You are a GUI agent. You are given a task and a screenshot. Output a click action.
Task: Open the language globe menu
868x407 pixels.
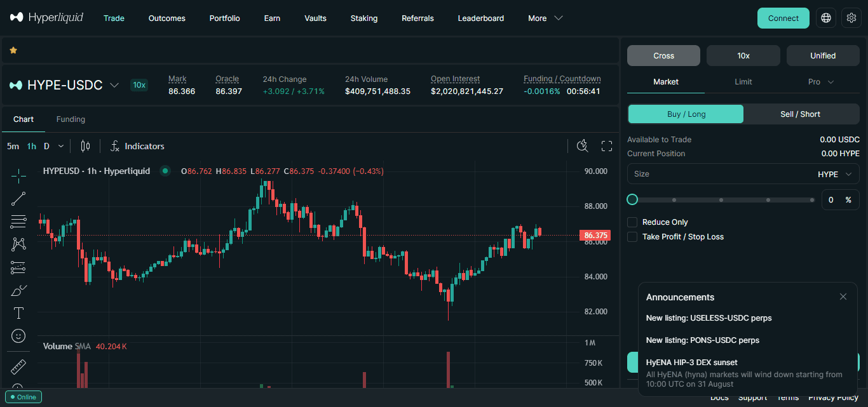point(826,18)
